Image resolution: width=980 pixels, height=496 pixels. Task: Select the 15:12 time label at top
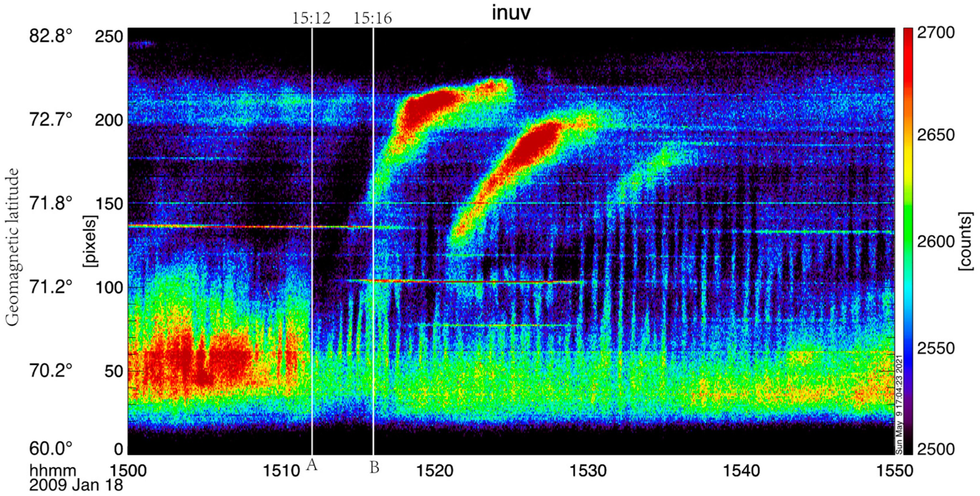(311, 18)
